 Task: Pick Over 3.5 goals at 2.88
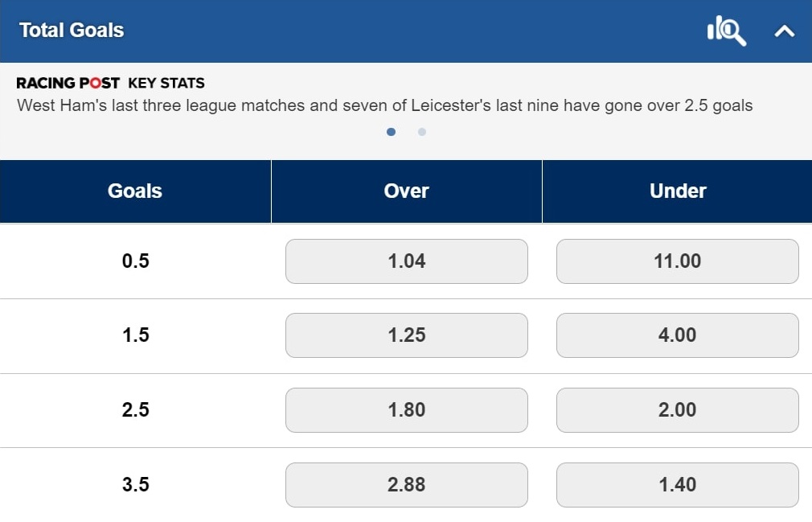pyautogui.click(x=406, y=484)
